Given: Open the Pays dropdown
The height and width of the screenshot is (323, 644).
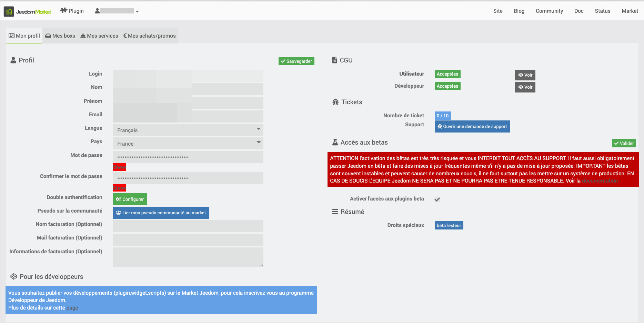Looking at the screenshot, I should 188,143.
